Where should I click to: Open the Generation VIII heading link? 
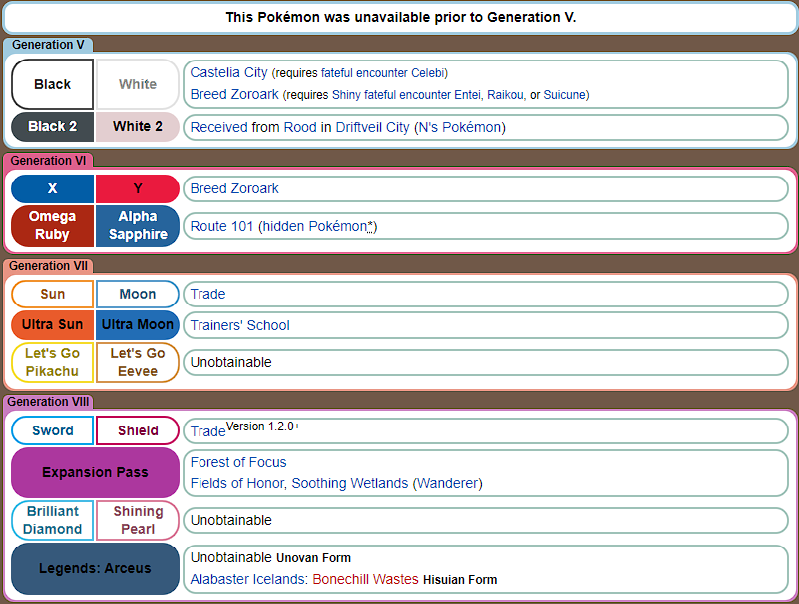[x=48, y=402]
